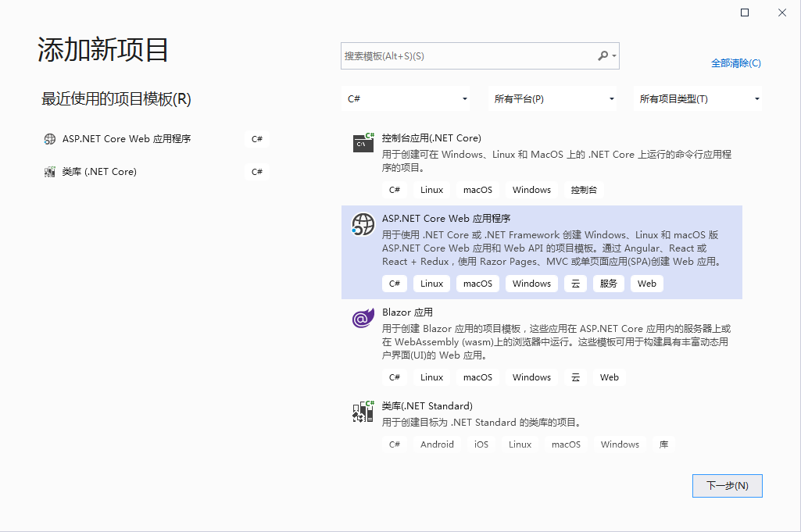This screenshot has height=532, width=801.
Task: Click the 控制台 tag on console template
Action: click(584, 190)
